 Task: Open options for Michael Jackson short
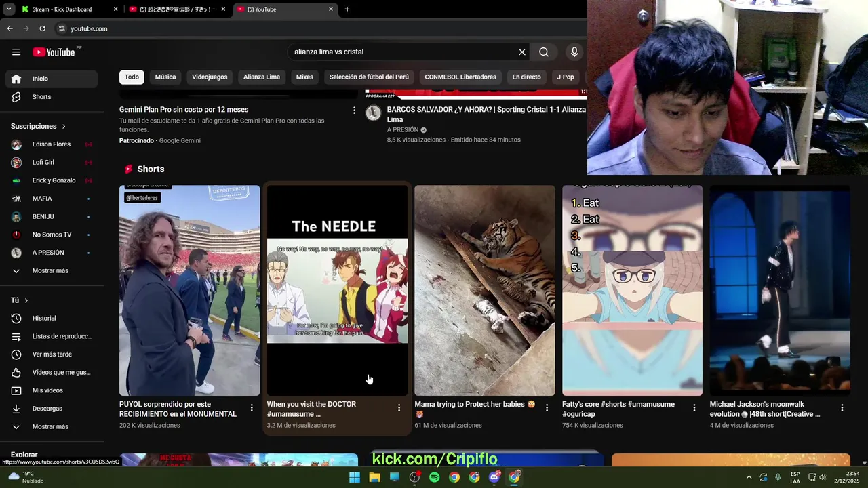click(x=842, y=408)
